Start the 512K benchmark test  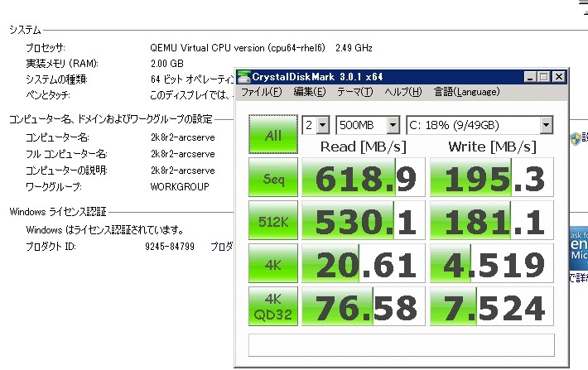pyautogui.click(x=273, y=220)
